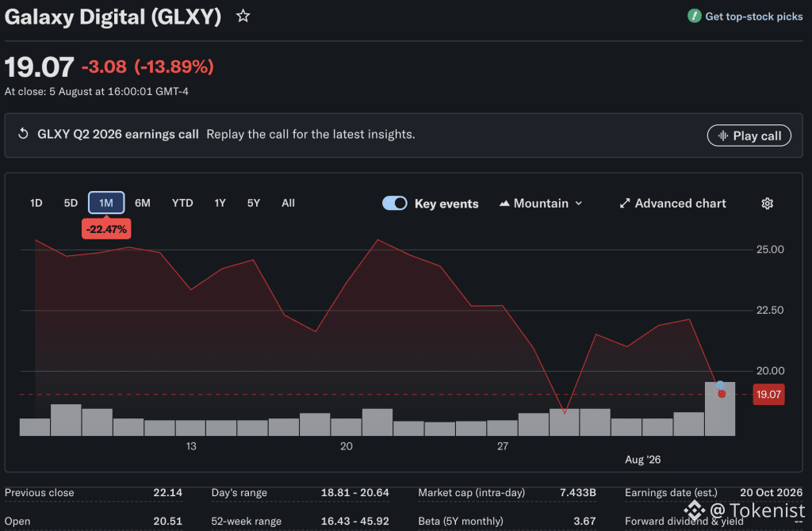The height and width of the screenshot is (531, 812).
Task: Follow the Get top-stock picks link
Action: click(x=753, y=17)
